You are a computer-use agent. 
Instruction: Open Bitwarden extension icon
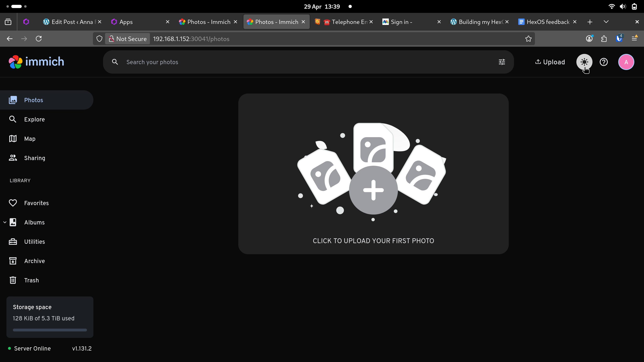619,39
